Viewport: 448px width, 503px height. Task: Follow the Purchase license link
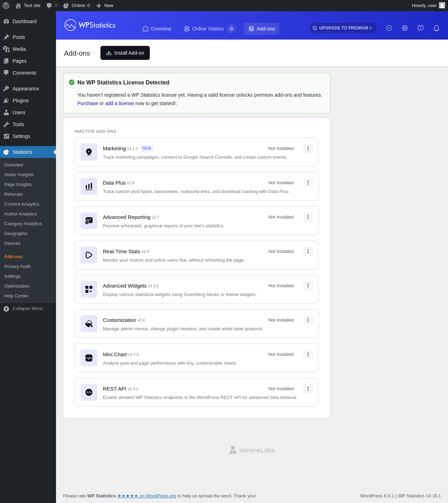tap(87, 103)
